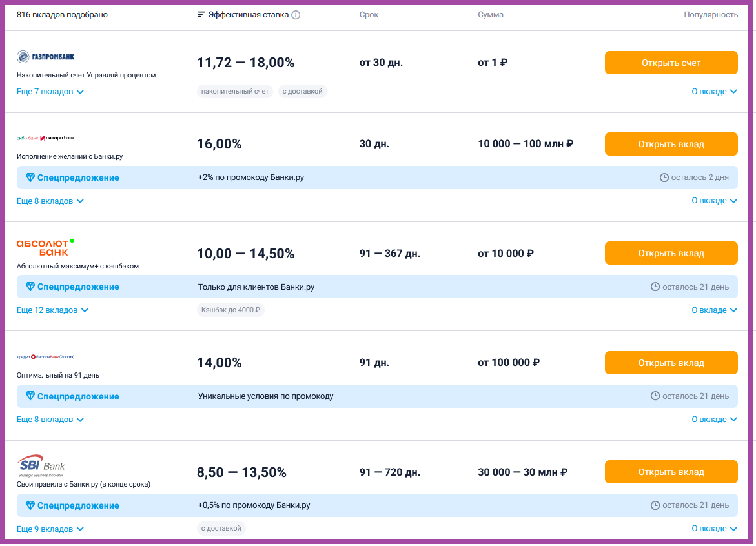
Task: Click +2% по промокоду Банки.ру text
Action: [x=250, y=177]
